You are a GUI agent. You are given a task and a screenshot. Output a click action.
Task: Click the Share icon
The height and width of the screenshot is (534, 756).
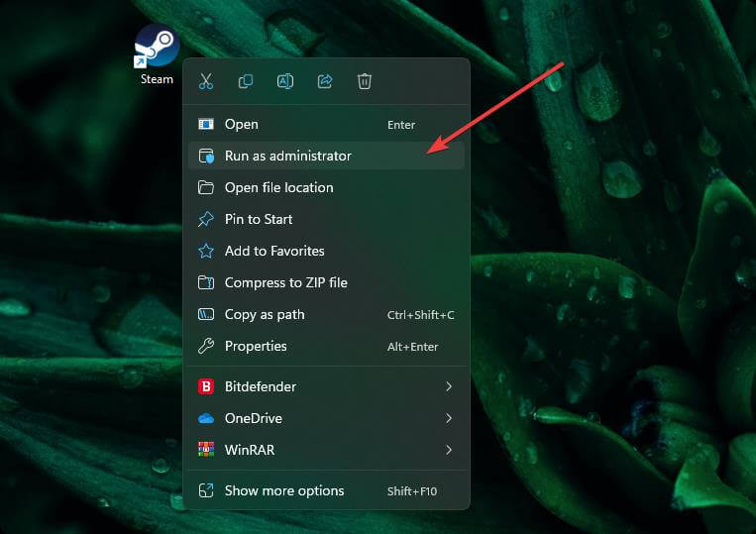(x=325, y=81)
